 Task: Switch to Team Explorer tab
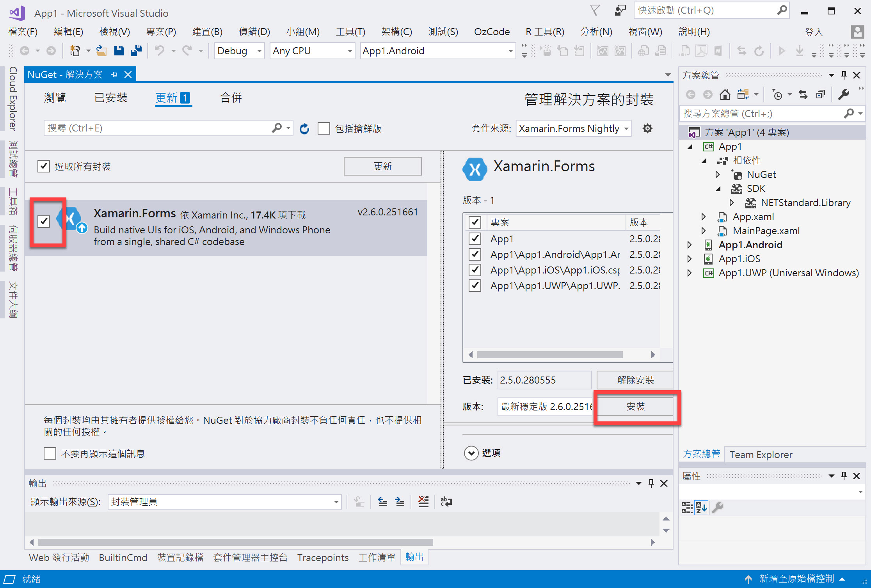pos(761,455)
